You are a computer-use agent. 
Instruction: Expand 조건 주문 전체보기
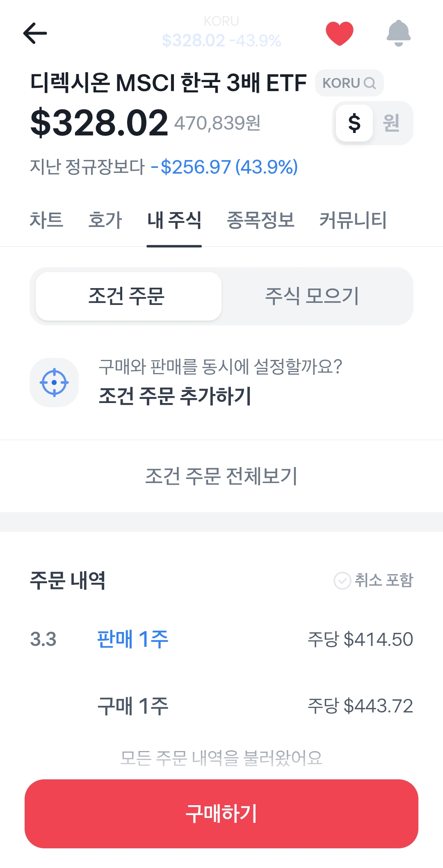tap(221, 476)
